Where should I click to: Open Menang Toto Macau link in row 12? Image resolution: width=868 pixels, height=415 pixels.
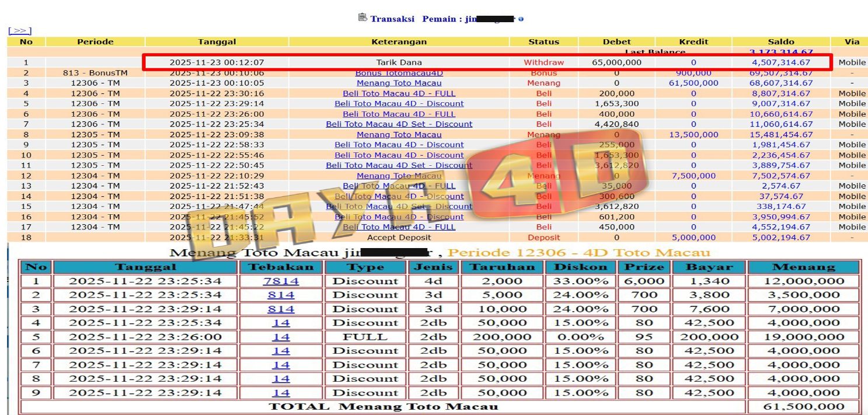coord(399,176)
